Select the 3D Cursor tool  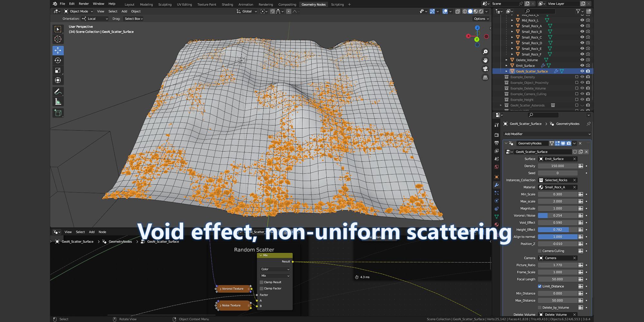58,39
